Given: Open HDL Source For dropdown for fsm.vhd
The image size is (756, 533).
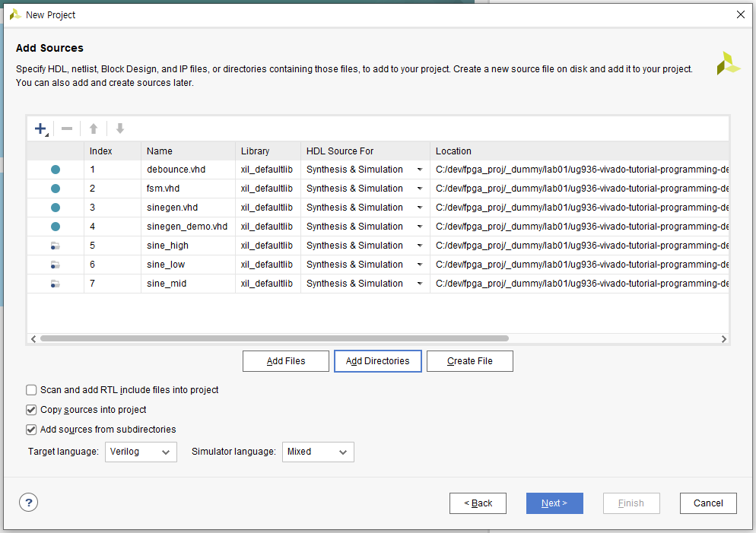Looking at the screenshot, I should pyautogui.click(x=420, y=189).
